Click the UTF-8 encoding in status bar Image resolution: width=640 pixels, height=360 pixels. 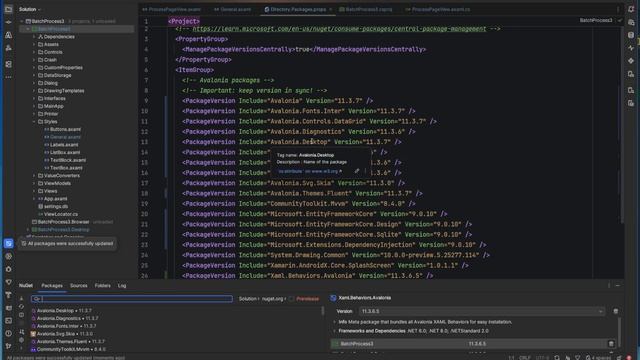pos(542,358)
